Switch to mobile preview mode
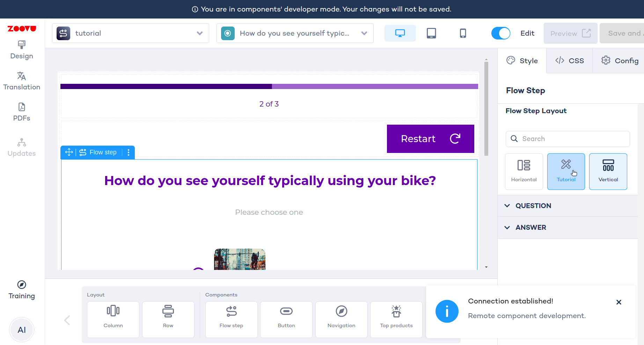The width and height of the screenshot is (644, 345). point(463,33)
